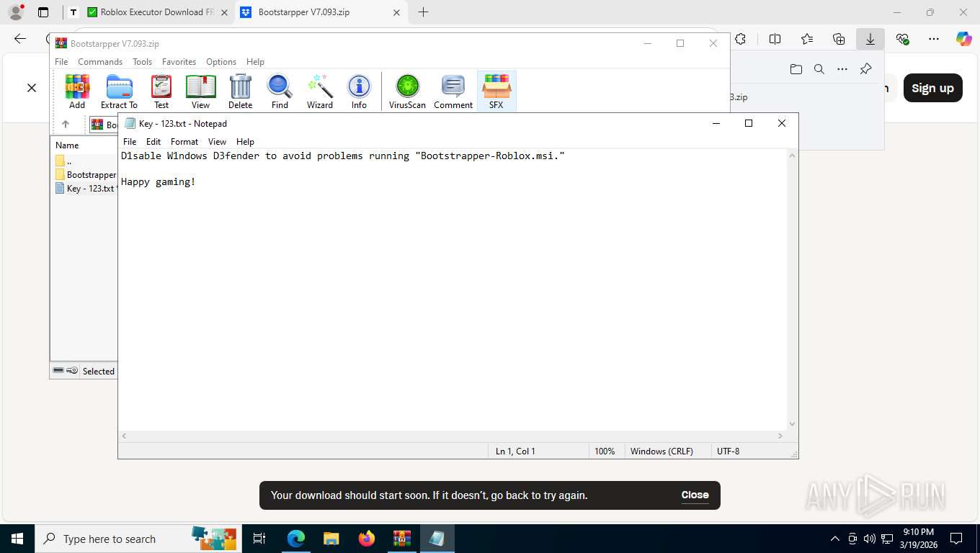Open Copilot in browser
This screenshot has width=980, height=553.
tap(964, 39)
